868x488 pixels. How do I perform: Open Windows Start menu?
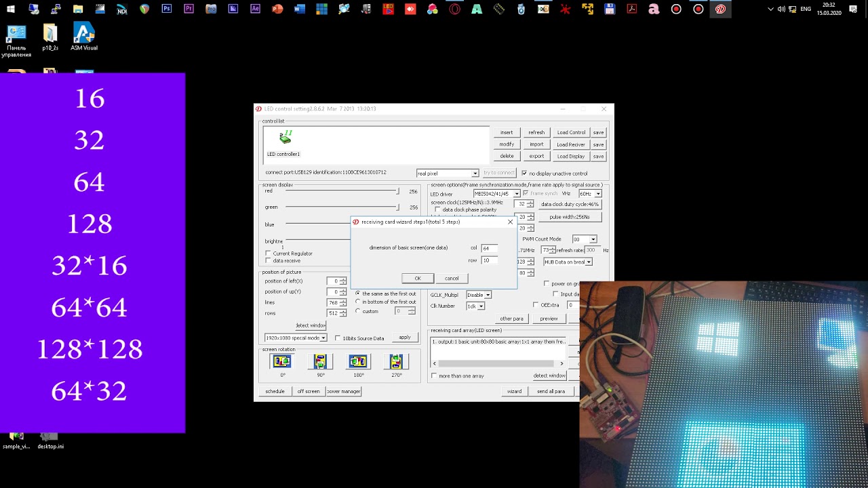[x=11, y=9]
